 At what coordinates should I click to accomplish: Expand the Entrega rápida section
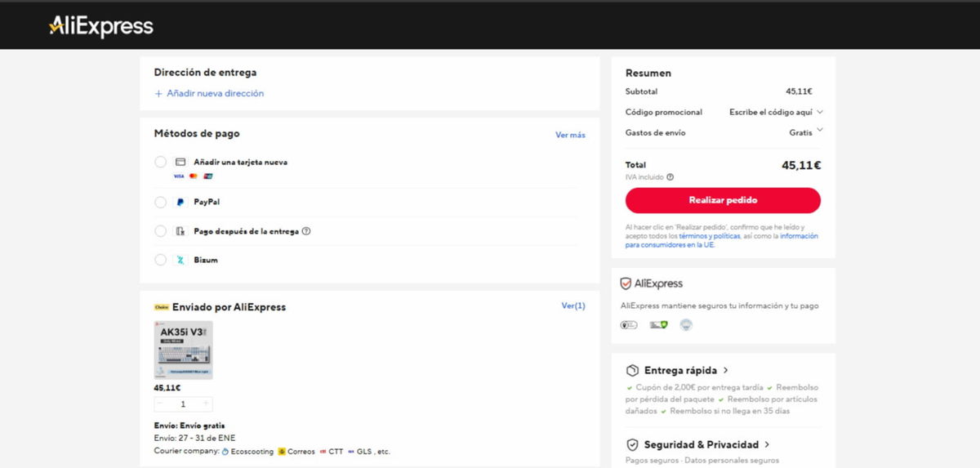tap(725, 370)
